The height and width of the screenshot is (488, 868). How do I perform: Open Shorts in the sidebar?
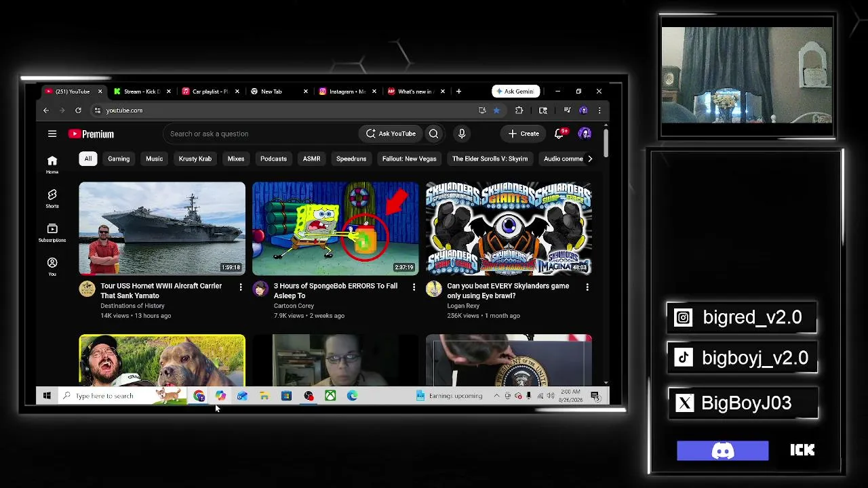tap(52, 198)
